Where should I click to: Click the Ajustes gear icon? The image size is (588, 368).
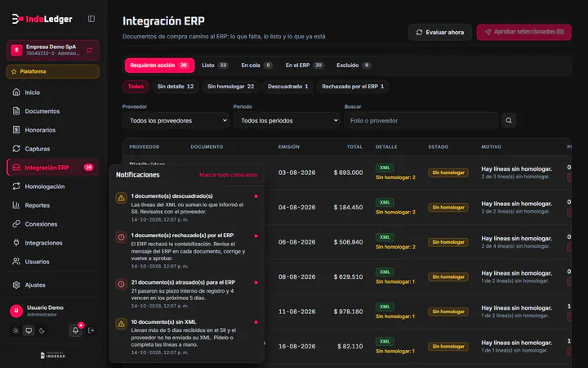click(16, 285)
